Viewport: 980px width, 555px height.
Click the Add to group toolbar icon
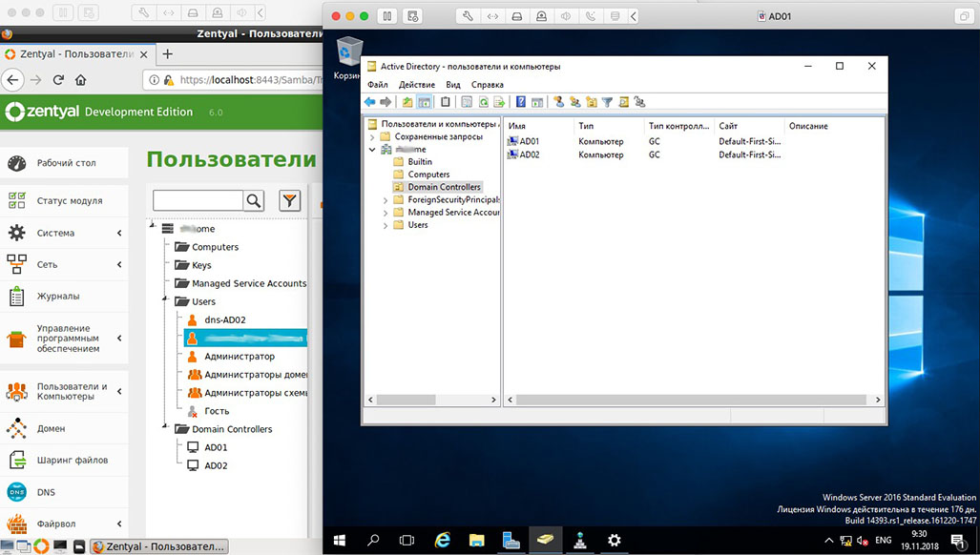638,102
